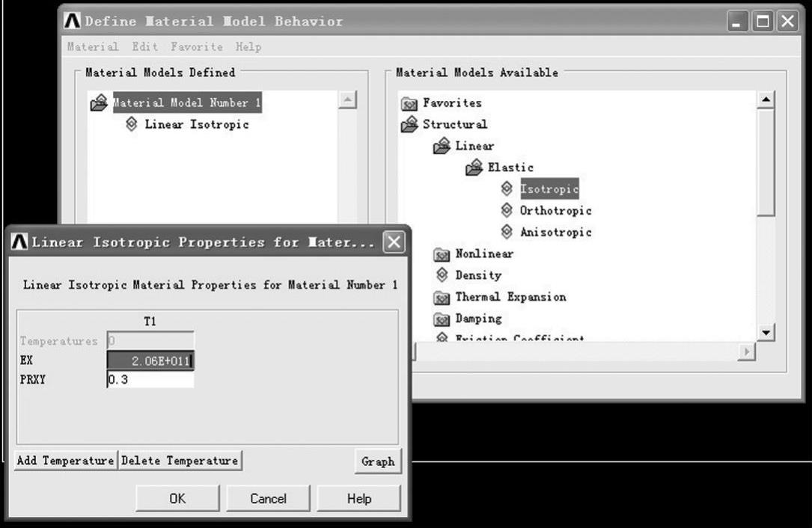
Task: Click the Help button in properties dialog
Action: coord(359,499)
